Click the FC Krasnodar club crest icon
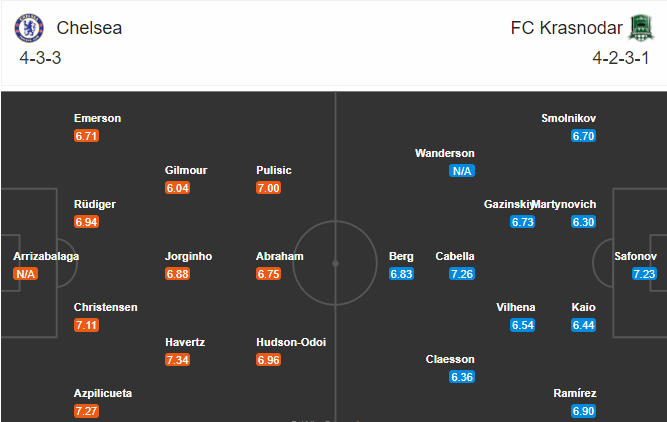The image size is (667, 422). (641, 28)
